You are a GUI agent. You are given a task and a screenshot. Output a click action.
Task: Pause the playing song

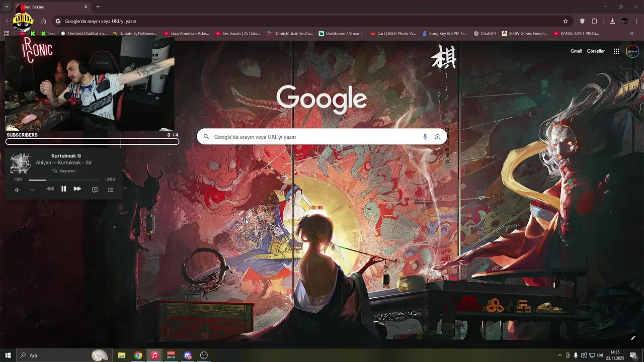coord(64,189)
